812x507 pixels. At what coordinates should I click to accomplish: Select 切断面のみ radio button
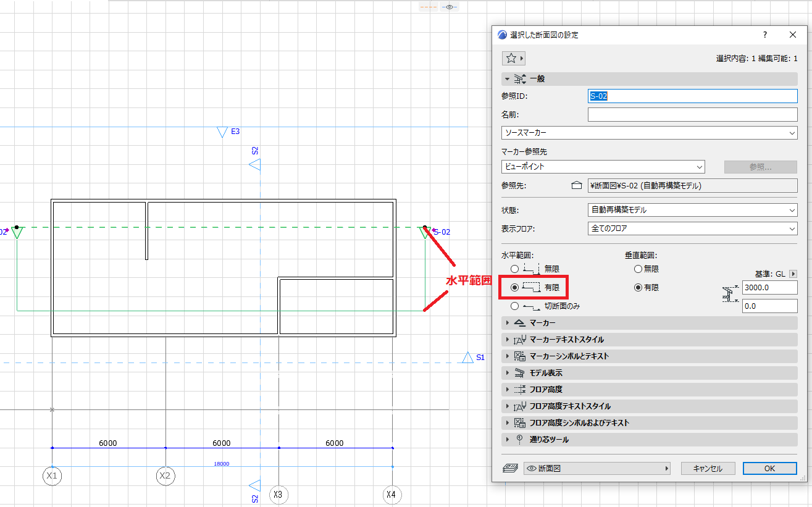514,306
